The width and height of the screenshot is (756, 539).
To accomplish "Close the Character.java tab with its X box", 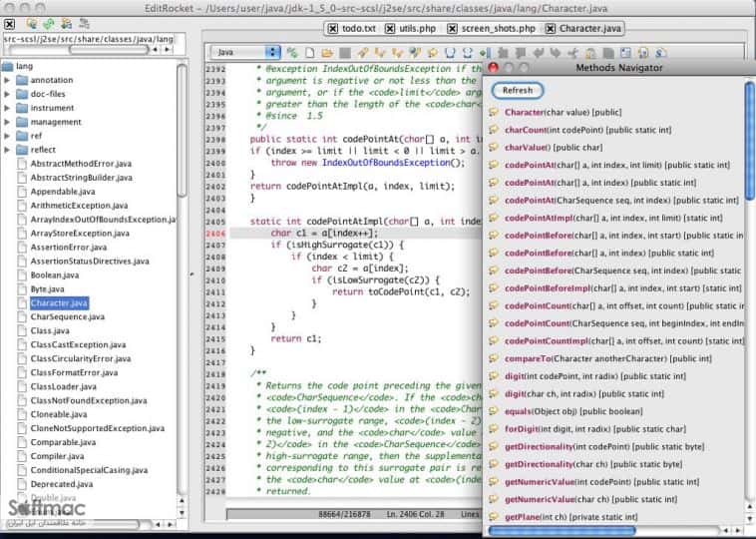I will [551, 29].
